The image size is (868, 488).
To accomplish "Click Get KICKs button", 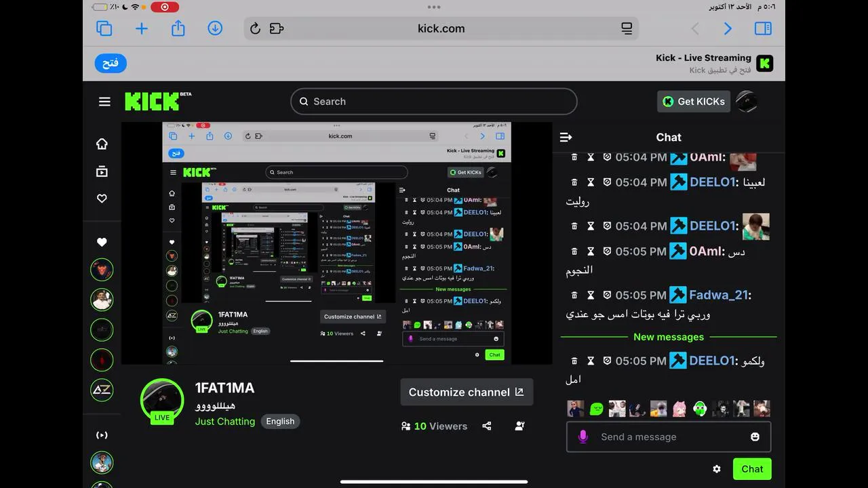I will (x=694, y=102).
